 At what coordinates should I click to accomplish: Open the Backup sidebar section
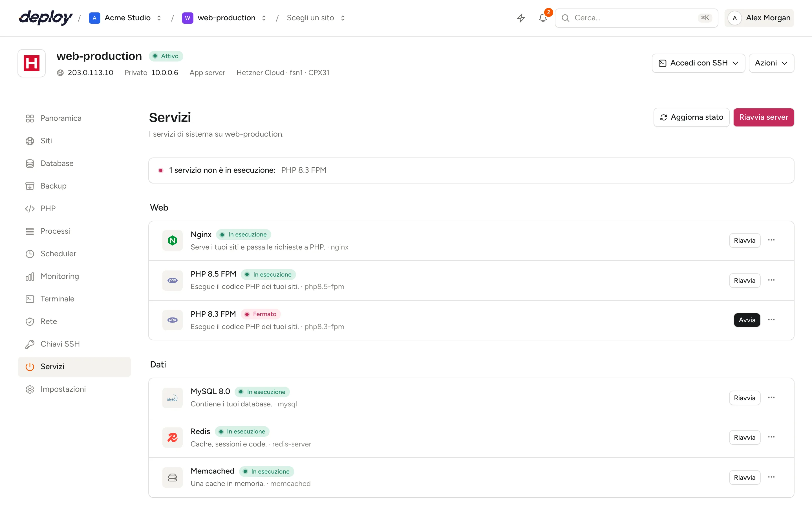74,186
